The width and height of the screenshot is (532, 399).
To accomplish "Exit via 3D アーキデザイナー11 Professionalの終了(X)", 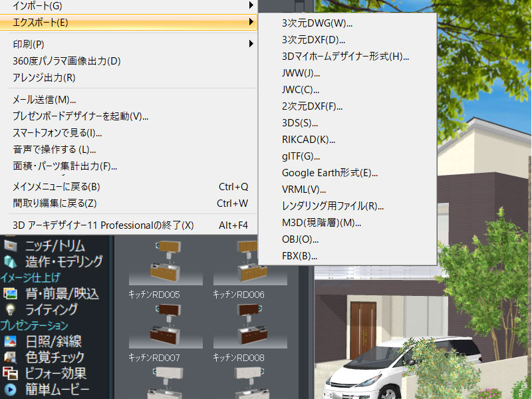I will [103, 225].
